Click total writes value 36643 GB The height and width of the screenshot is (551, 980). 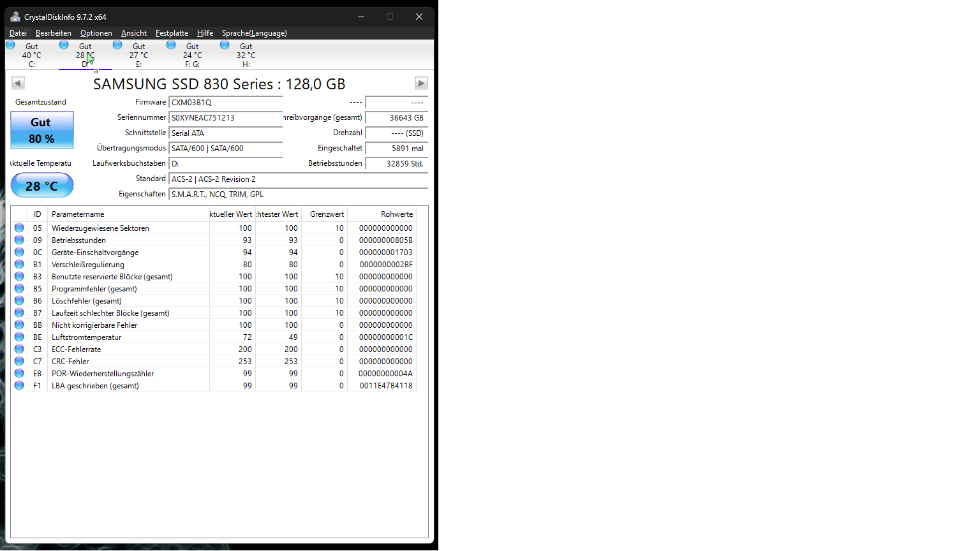[397, 117]
